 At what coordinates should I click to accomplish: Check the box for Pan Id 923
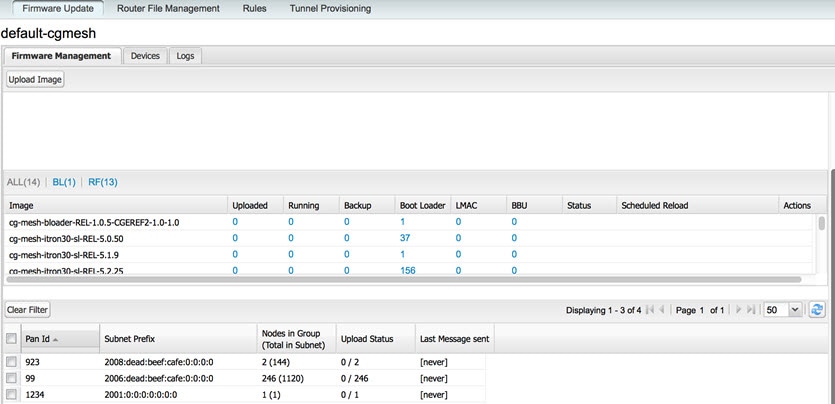(x=11, y=362)
